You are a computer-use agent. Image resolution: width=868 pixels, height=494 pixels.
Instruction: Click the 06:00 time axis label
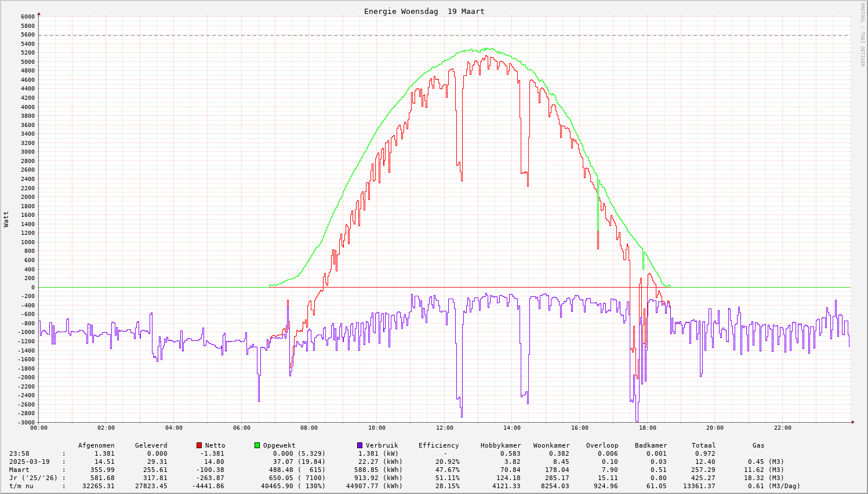[241, 428]
